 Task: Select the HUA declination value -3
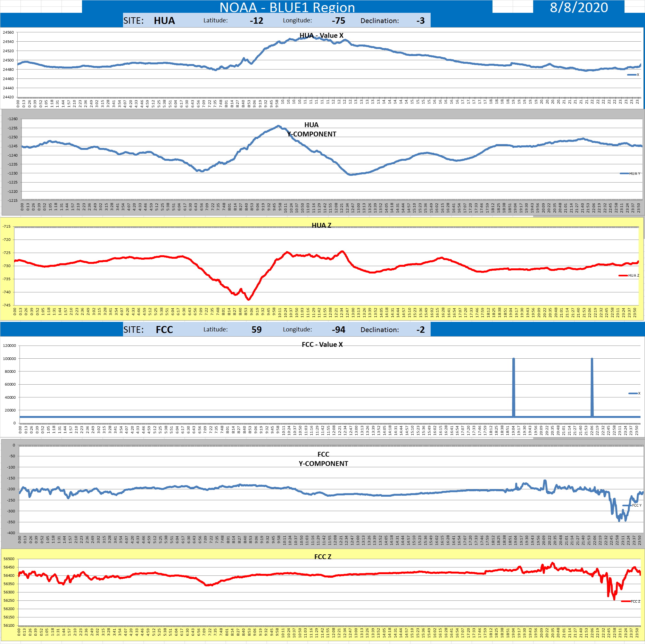[x=420, y=21]
